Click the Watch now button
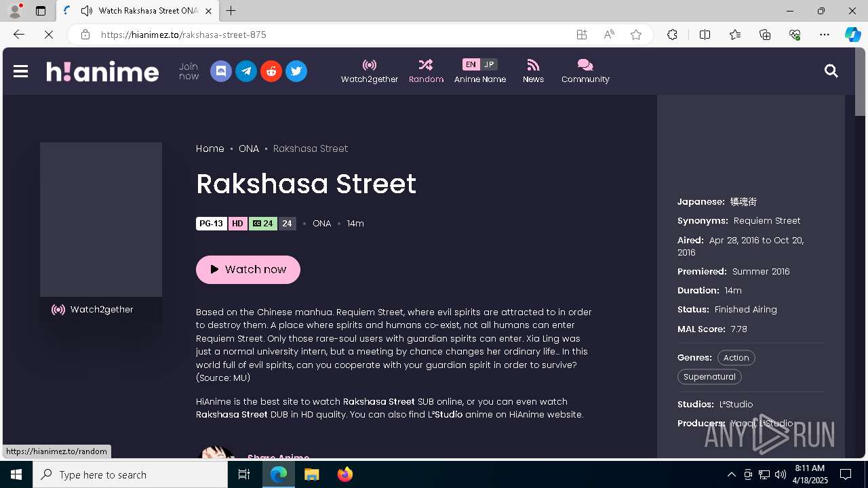This screenshot has height=488, width=868. click(248, 270)
